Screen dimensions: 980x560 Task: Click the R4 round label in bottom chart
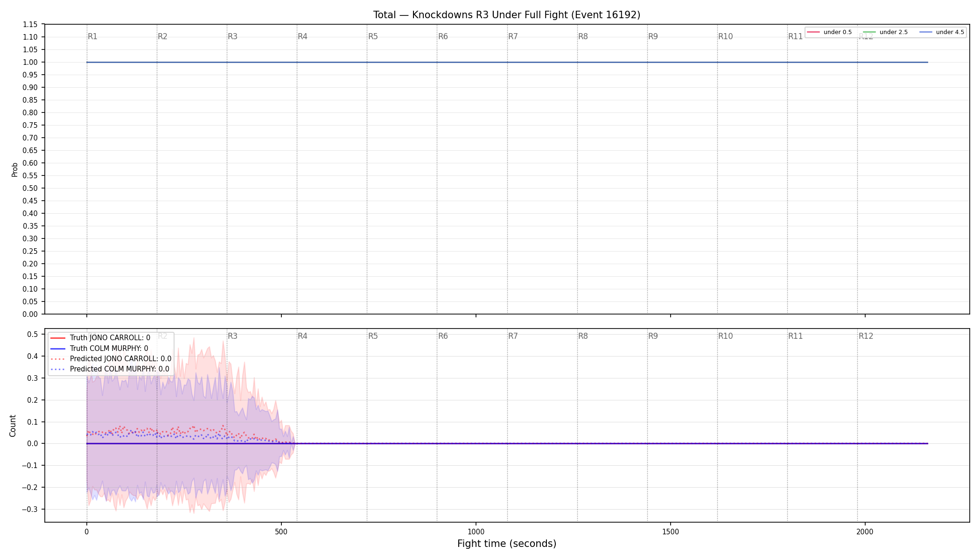coord(302,336)
